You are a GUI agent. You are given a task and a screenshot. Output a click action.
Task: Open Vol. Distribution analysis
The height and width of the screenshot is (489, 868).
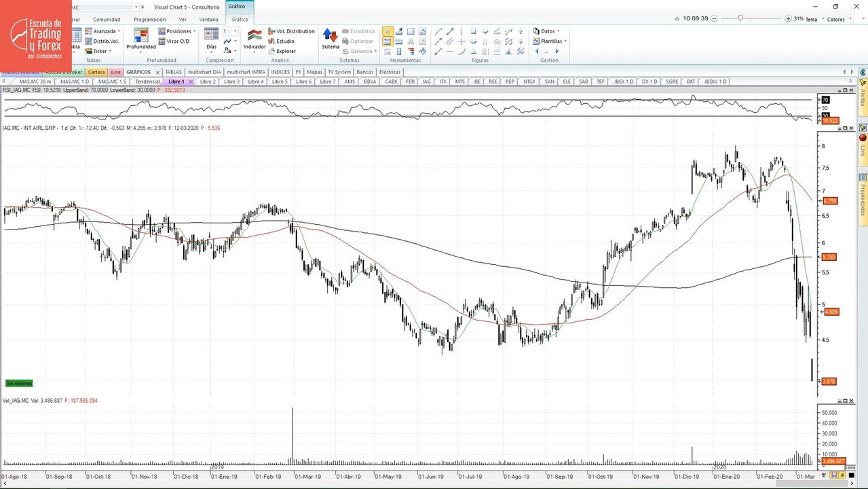pos(291,31)
